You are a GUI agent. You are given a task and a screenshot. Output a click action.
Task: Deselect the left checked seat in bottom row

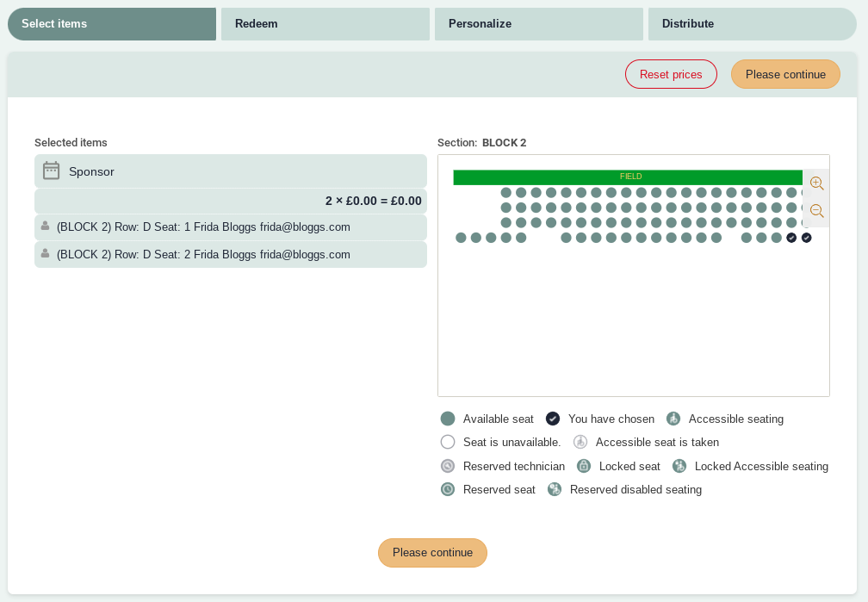point(791,238)
